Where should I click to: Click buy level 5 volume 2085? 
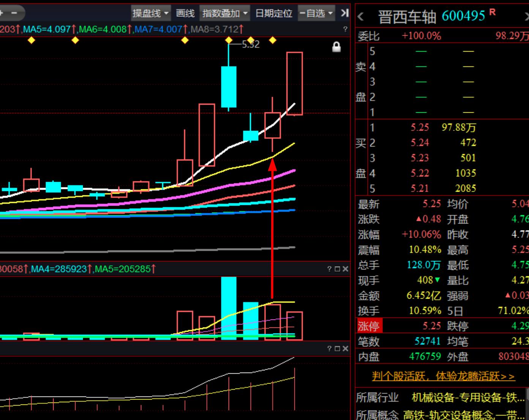pos(466,188)
